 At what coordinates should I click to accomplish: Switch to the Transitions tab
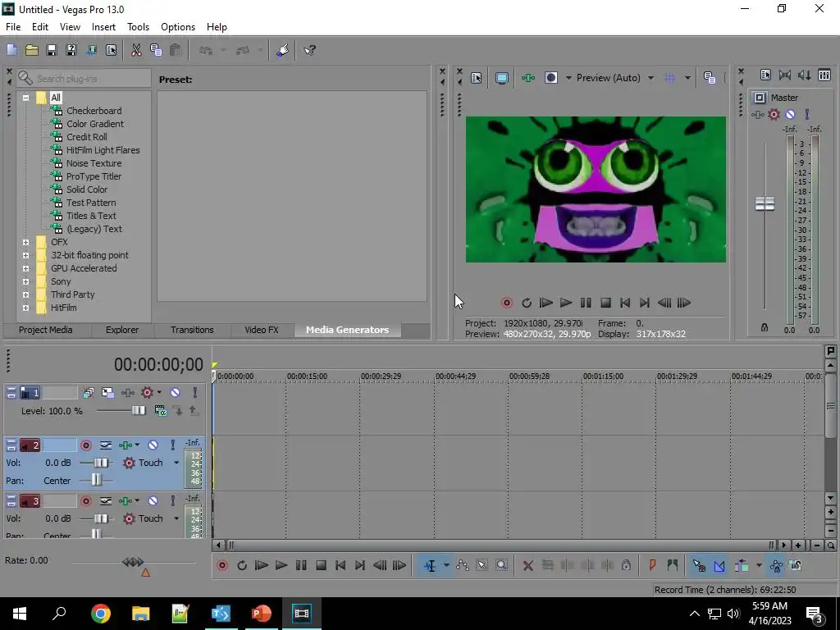192,330
